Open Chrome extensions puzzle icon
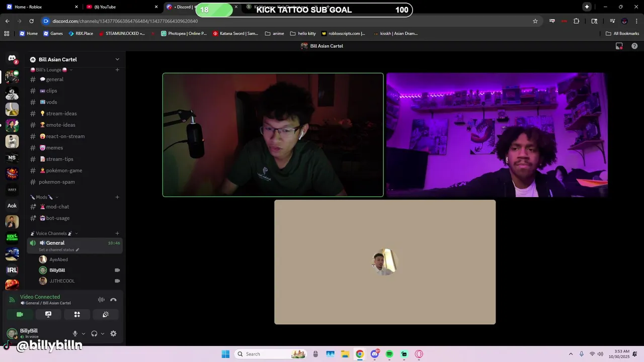 point(577,21)
